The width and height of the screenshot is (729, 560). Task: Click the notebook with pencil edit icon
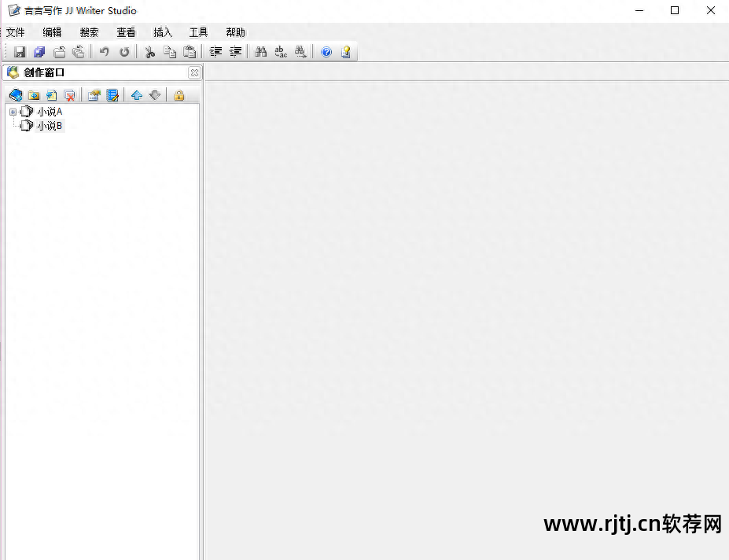coord(112,95)
